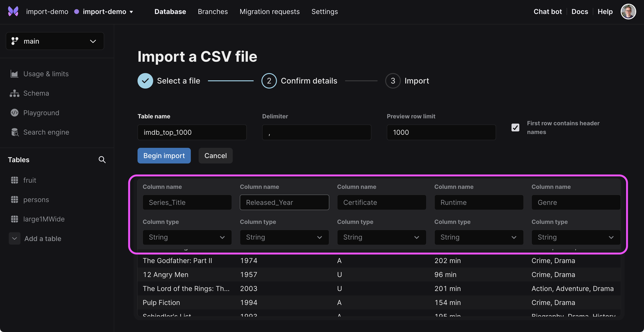Switch to the Branches tab

click(213, 12)
